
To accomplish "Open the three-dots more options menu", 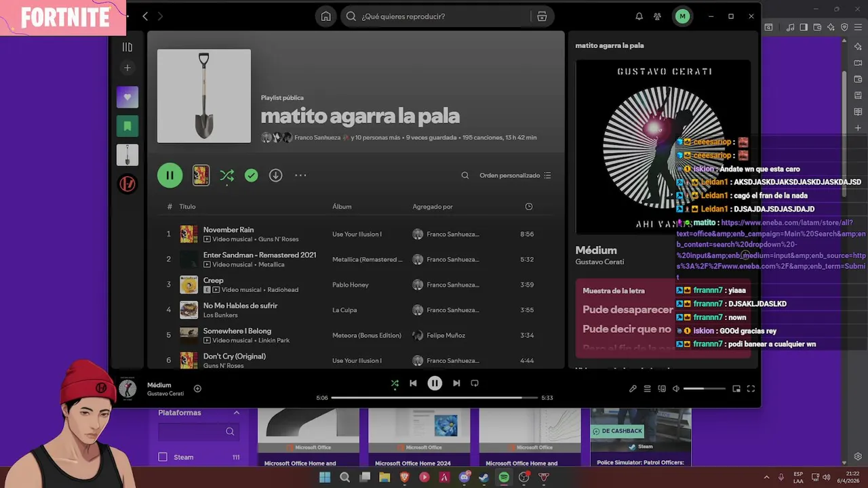I will coord(300,176).
